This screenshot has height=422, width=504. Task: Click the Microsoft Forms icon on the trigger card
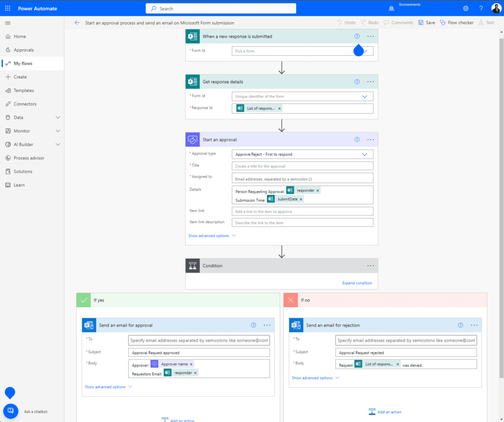click(192, 36)
